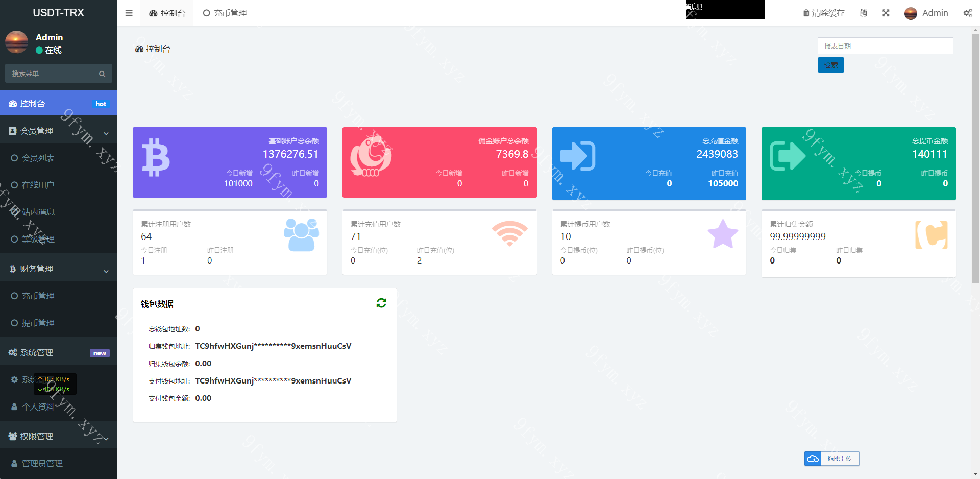The width and height of the screenshot is (980, 479).
Task: Click the 基础账户总余额 value 1376276.51
Action: [x=290, y=154]
